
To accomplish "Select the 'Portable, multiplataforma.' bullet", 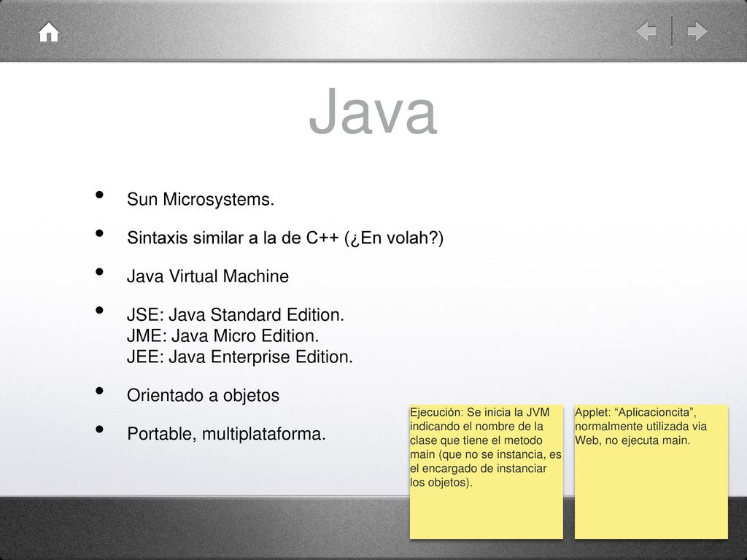I will [226, 434].
